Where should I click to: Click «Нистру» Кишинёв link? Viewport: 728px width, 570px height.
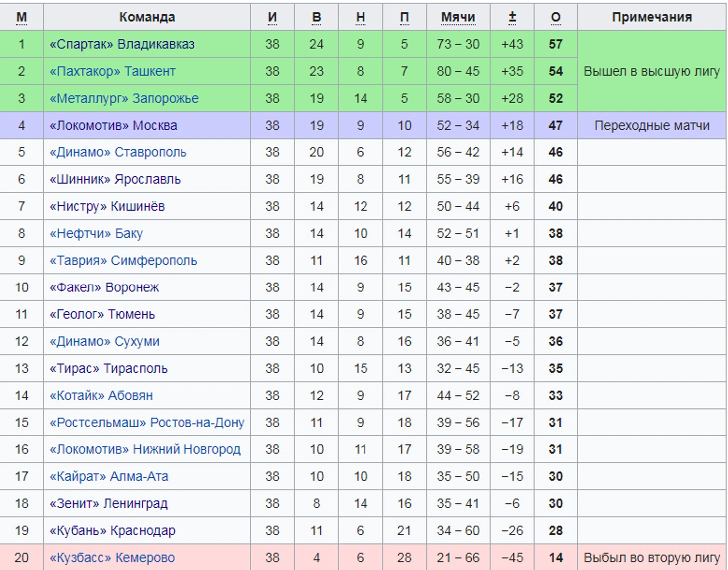107,206
